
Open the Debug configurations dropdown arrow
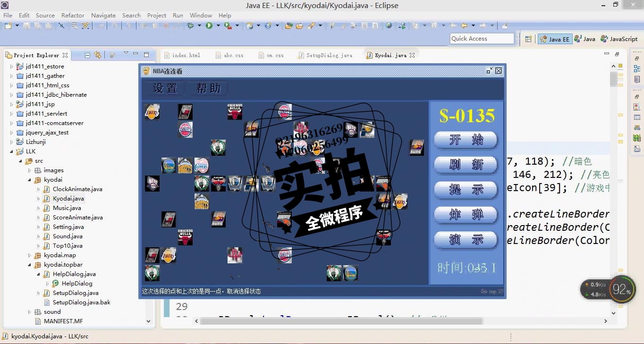pos(199,26)
